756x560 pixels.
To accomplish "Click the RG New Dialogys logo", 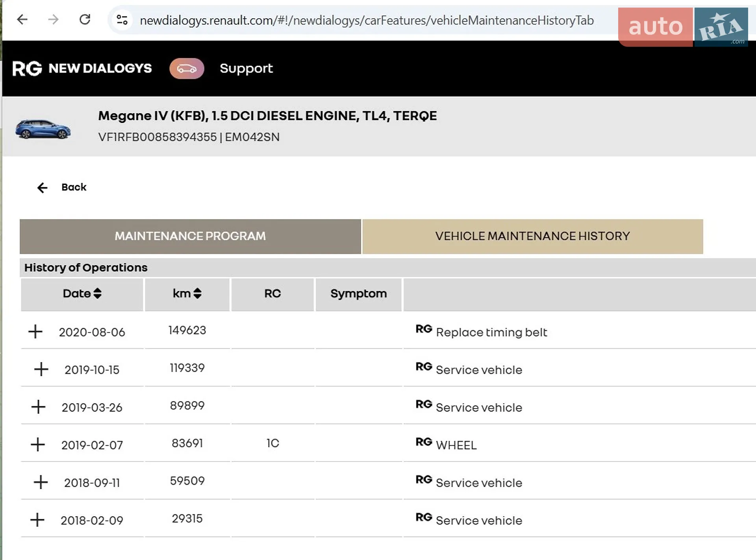I will (82, 68).
